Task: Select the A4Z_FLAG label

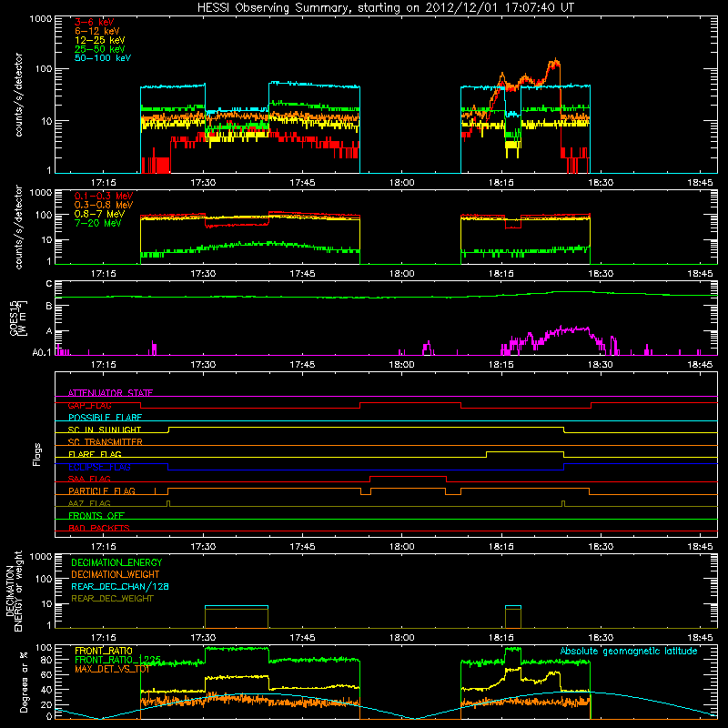Action: click(89, 503)
